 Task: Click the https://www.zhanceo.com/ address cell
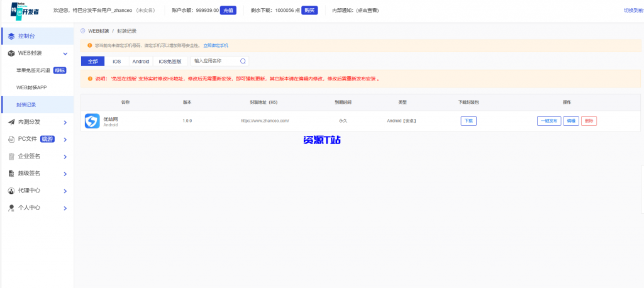click(265, 121)
